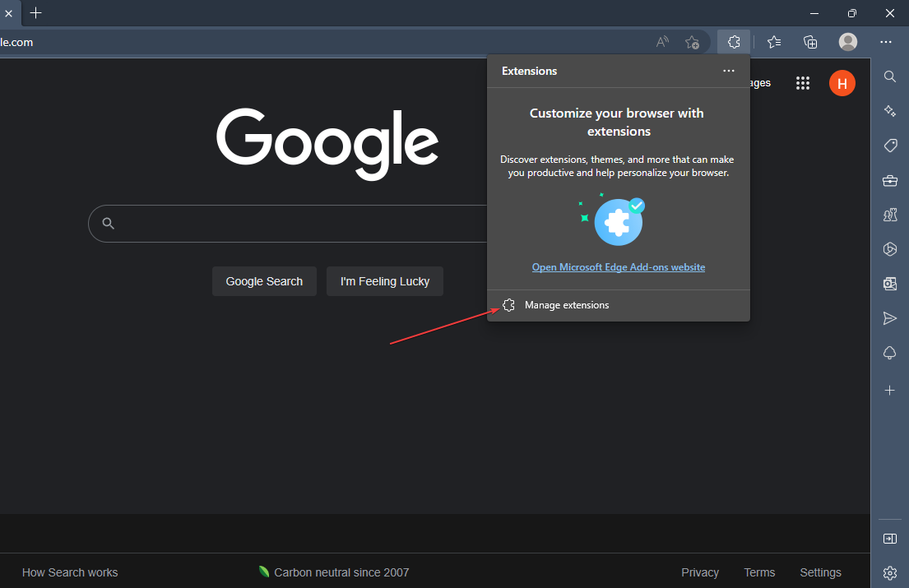Open Microsoft Edge Add-ons website link
The image size is (909, 588).
[x=619, y=267]
